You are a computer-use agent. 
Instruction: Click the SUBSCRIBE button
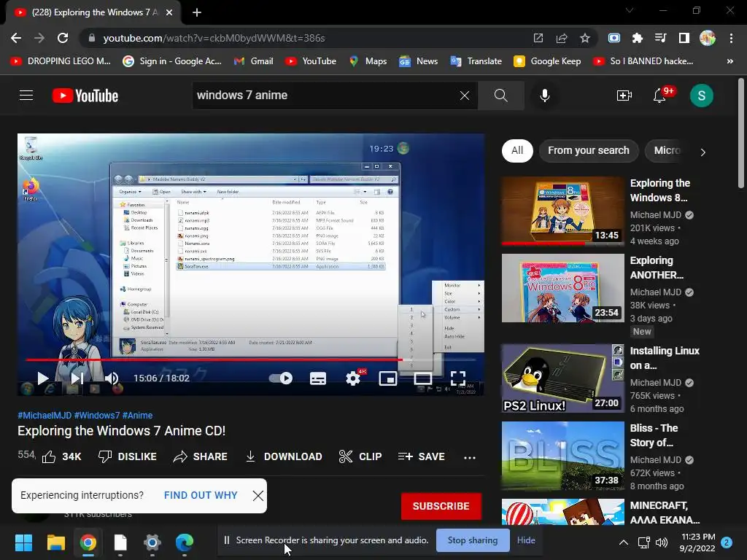click(x=441, y=506)
